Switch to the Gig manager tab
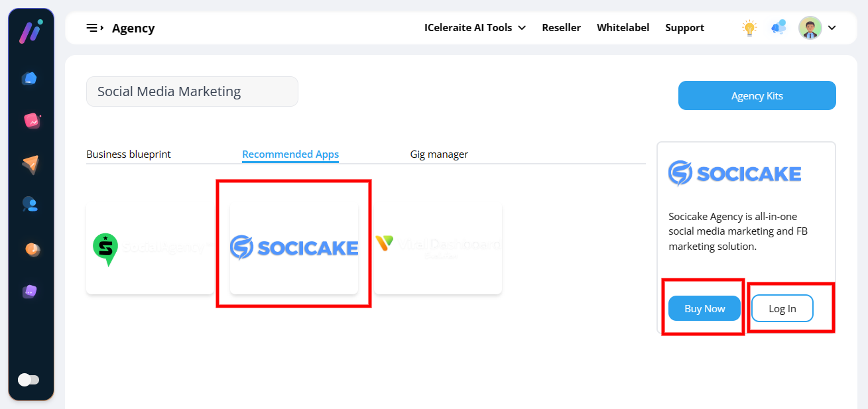 (439, 154)
